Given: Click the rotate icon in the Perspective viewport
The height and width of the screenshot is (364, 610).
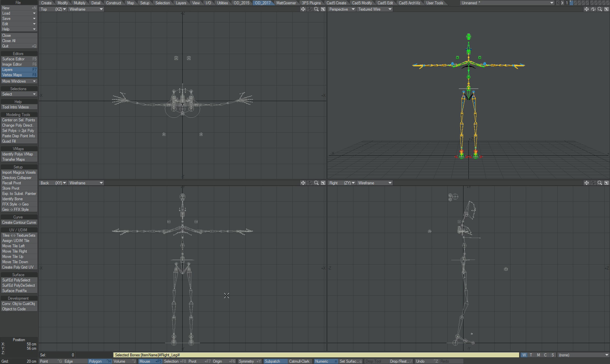Looking at the screenshot, I should point(593,9).
